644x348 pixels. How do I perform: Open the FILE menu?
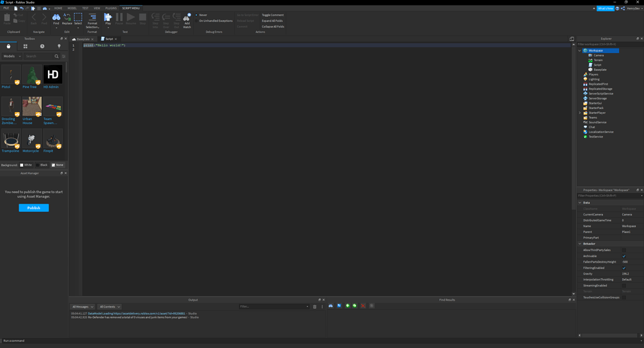pyautogui.click(x=6, y=8)
